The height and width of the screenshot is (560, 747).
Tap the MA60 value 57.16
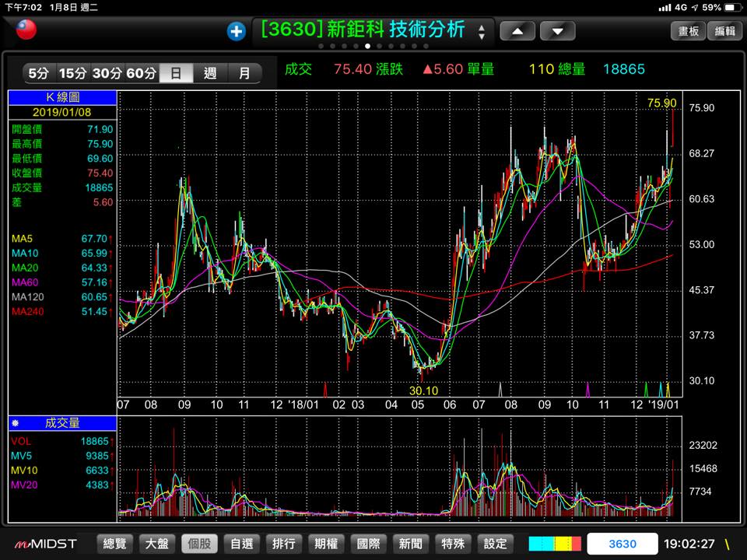pyautogui.click(x=94, y=282)
